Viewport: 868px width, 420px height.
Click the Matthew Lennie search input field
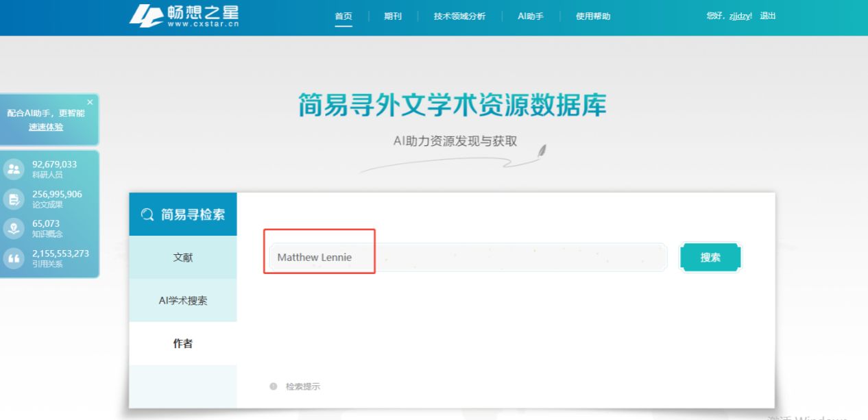coord(466,258)
